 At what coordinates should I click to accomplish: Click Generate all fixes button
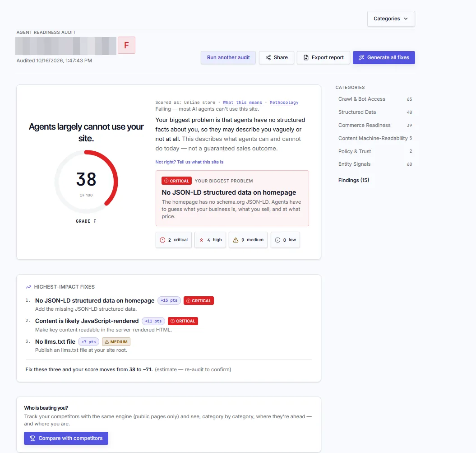coord(384,57)
